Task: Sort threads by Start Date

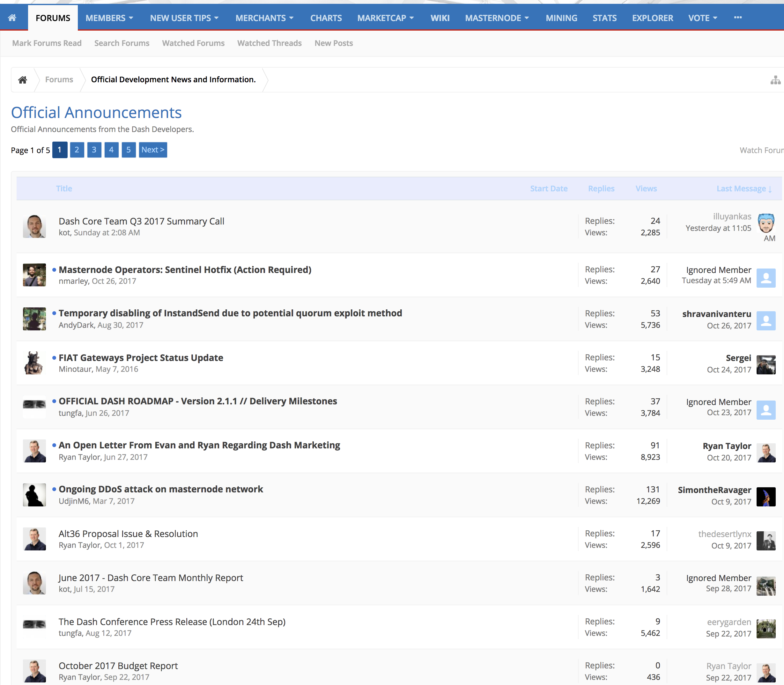Action: pyautogui.click(x=549, y=188)
